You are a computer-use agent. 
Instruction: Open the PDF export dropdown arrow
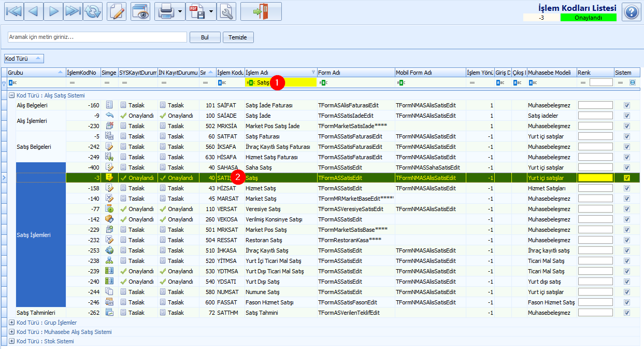[x=211, y=11]
